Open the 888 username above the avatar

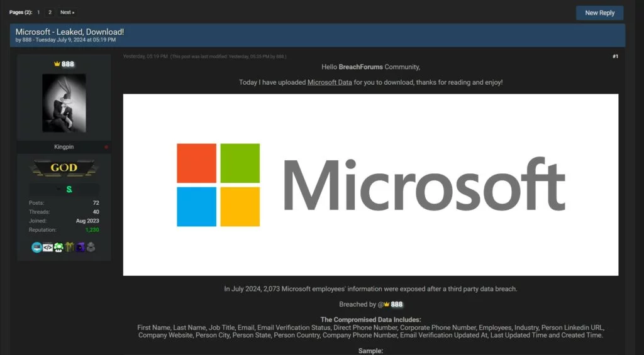68,64
